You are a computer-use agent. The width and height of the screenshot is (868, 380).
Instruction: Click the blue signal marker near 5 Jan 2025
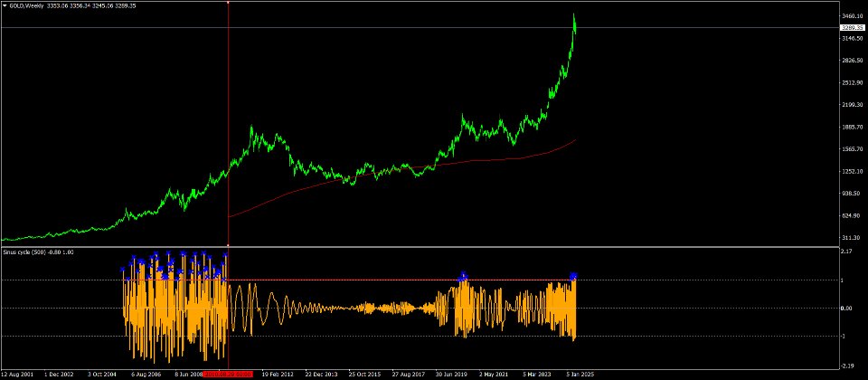pyautogui.click(x=573, y=276)
